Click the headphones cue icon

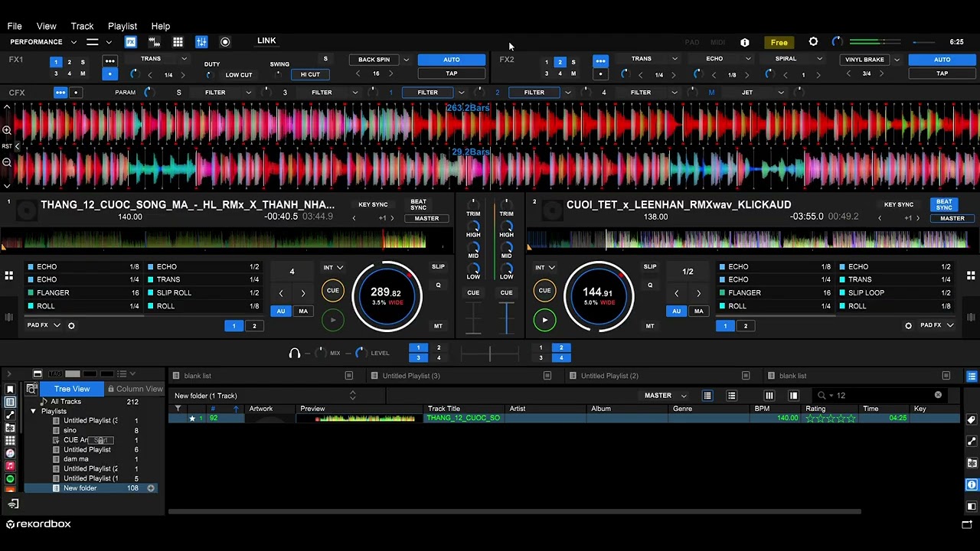295,354
